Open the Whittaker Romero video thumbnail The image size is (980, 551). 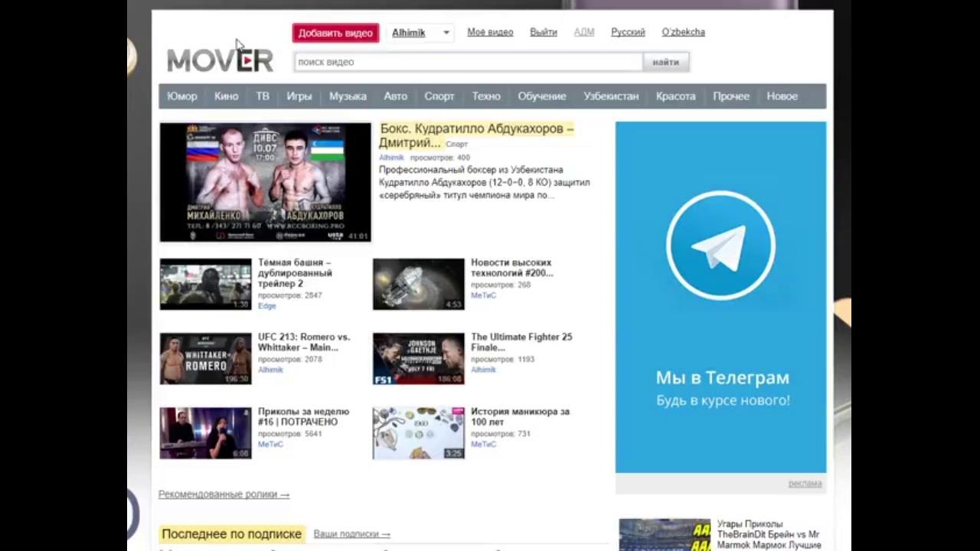pos(205,358)
